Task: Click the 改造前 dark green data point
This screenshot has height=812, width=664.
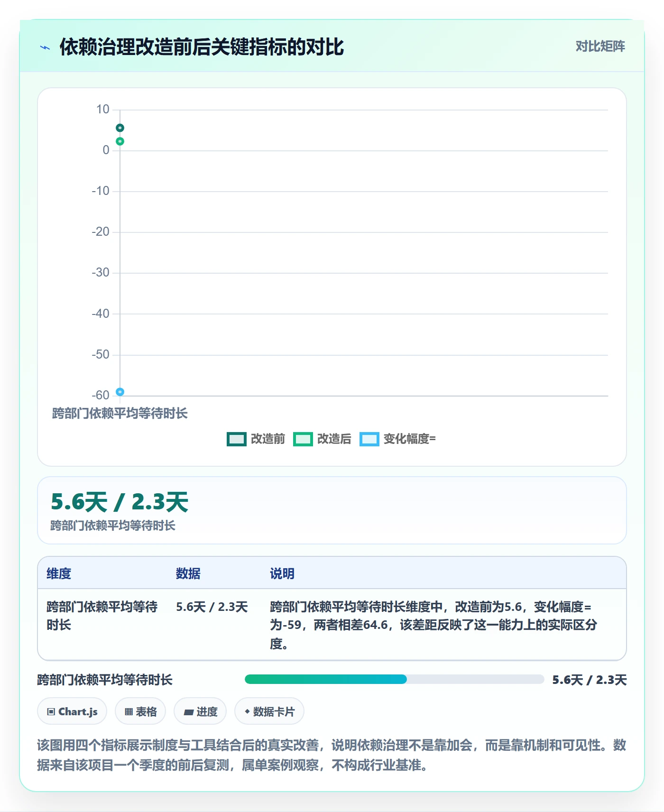Action: (x=120, y=128)
